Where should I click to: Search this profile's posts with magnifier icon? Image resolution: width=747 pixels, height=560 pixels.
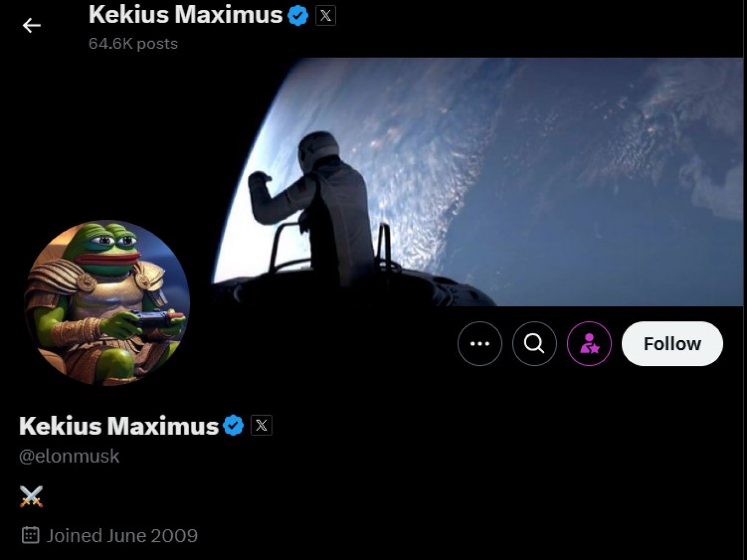(x=534, y=343)
